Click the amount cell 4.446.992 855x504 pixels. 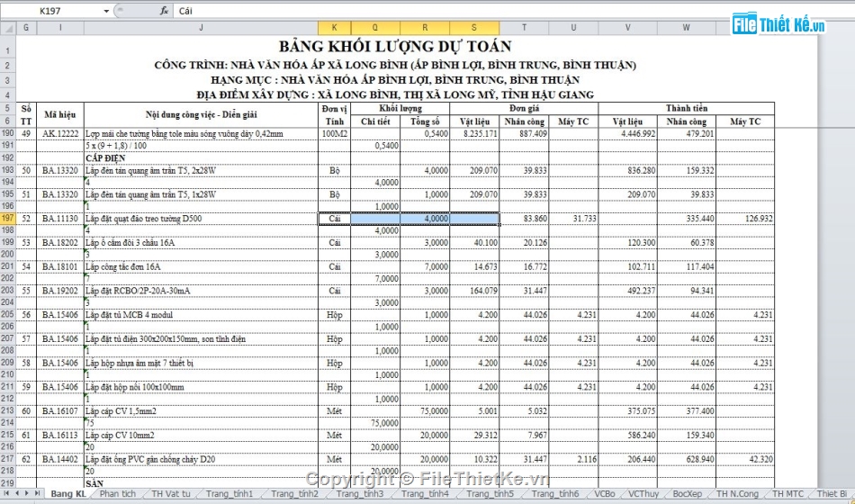(627, 133)
